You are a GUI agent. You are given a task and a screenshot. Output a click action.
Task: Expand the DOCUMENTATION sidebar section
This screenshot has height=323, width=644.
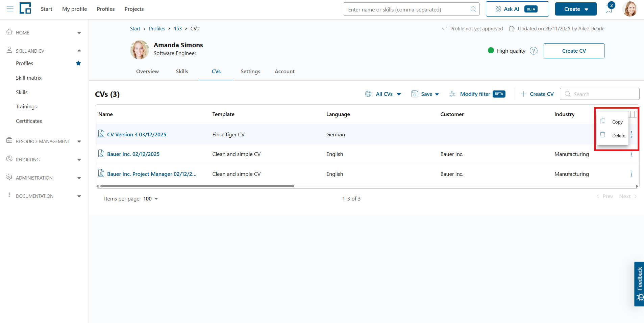click(44, 196)
